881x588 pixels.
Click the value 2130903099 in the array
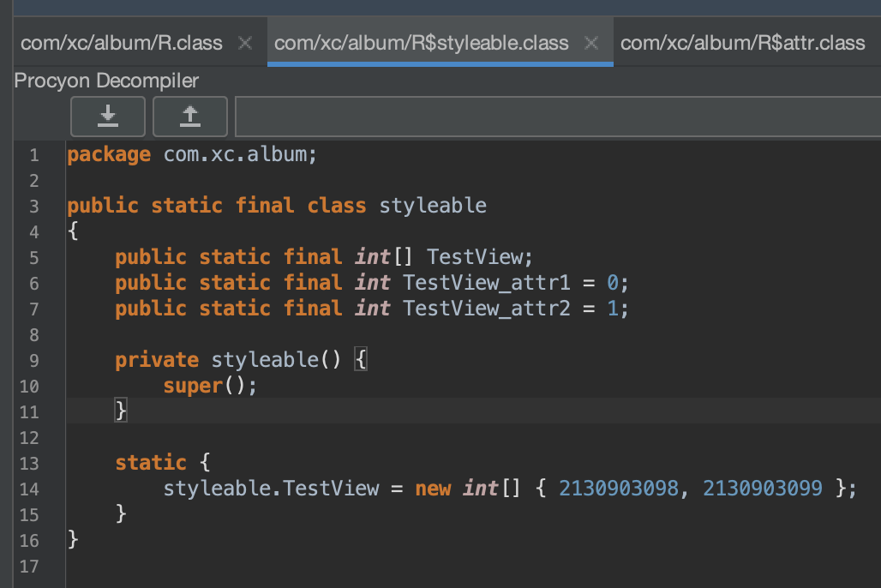coord(763,489)
